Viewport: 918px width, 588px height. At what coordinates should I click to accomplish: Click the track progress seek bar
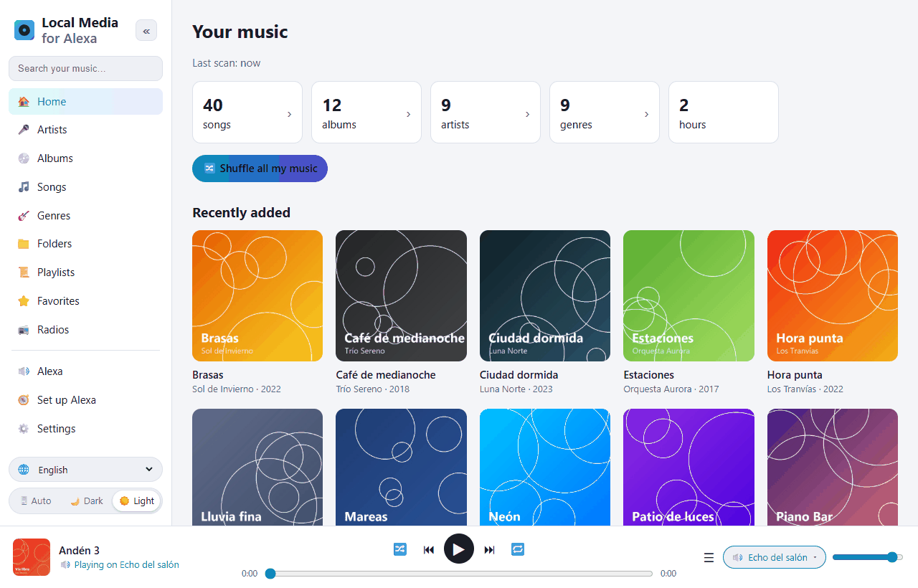click(460, 574)
